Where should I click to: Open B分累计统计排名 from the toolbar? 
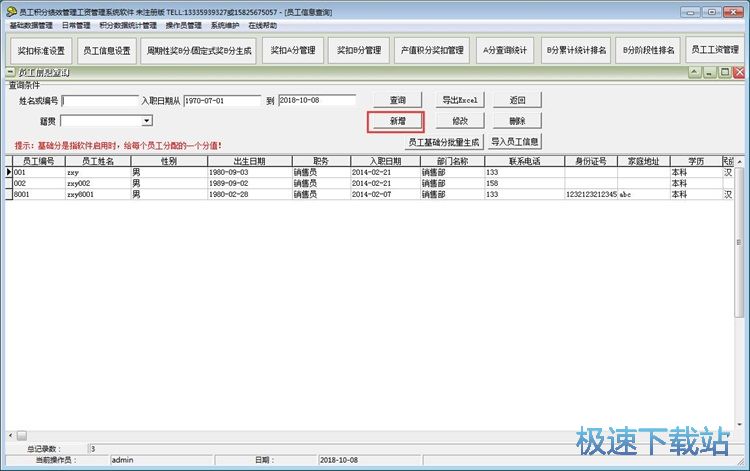pyautogui.click(x=576, y=50)
